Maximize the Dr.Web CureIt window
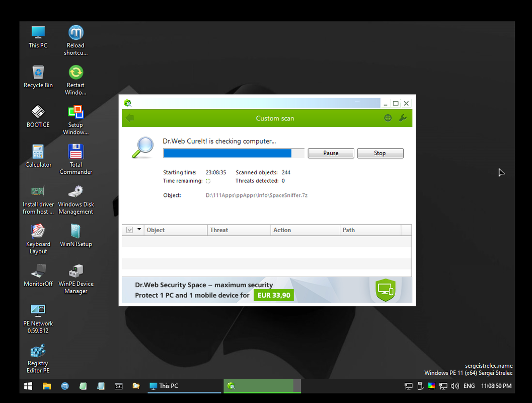Image resolution: width=532 pixels, height=403 pixels. (x=396, y=103)
